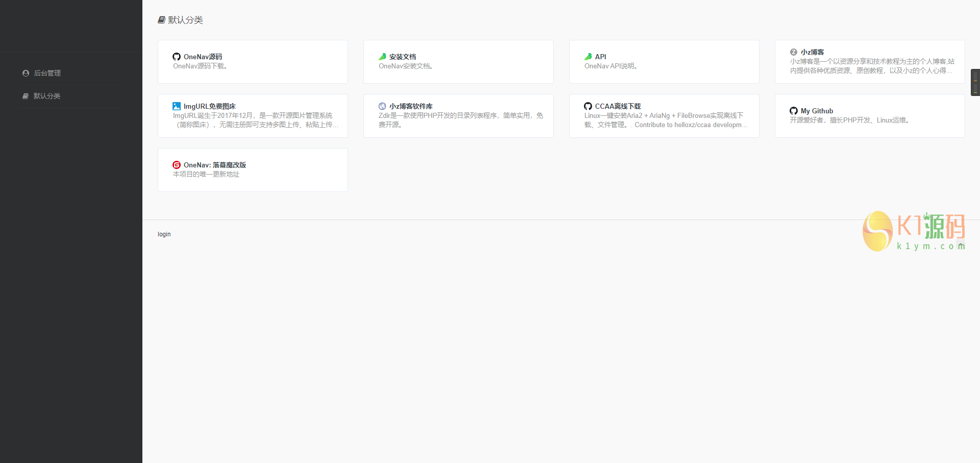Image resolution: width=980 pixels, height=463 pixels.
Task: Visit the My Github link title
Action: (817, 111)
